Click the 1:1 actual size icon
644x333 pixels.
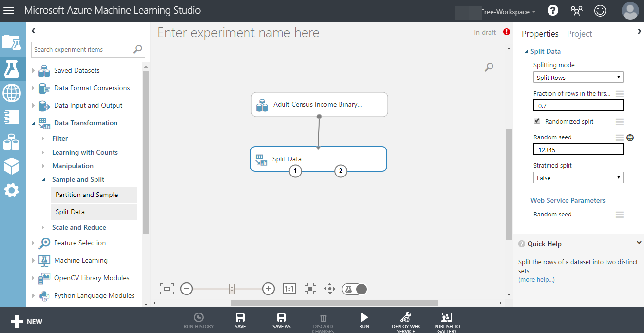click(x=289, y=289)
